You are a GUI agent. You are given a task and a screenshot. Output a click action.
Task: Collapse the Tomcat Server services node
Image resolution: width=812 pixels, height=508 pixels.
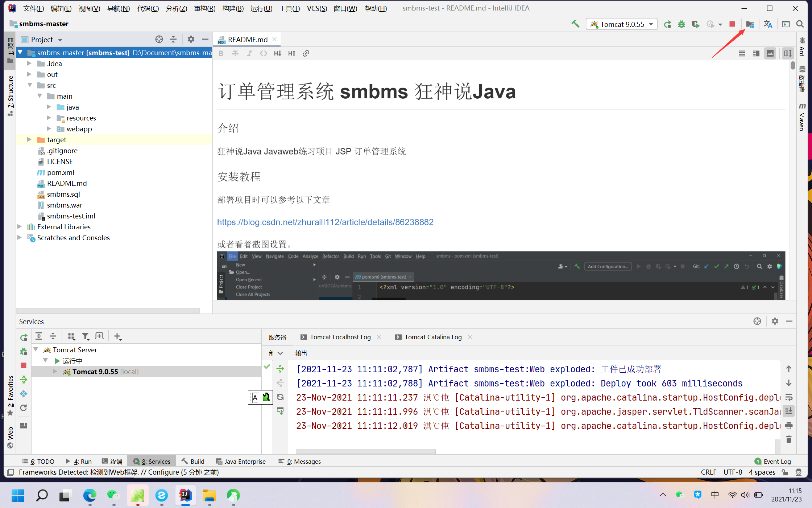click(x=36, y=349)
